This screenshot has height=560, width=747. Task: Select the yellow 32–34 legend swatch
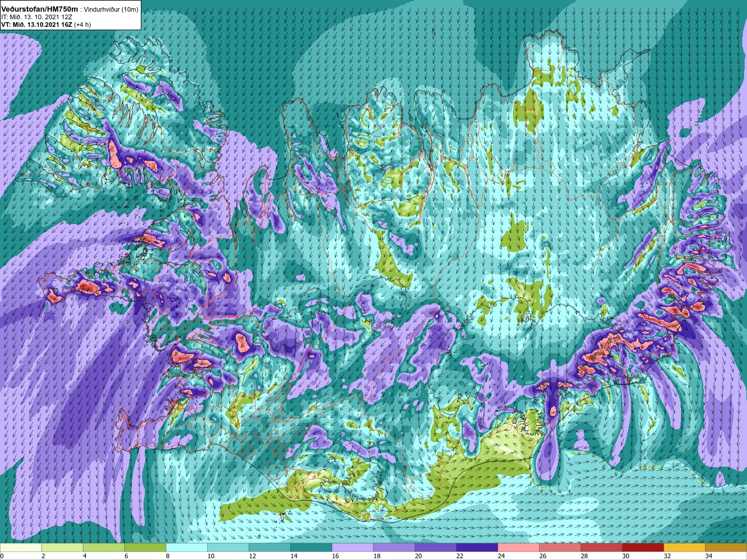tap(684, 548)
